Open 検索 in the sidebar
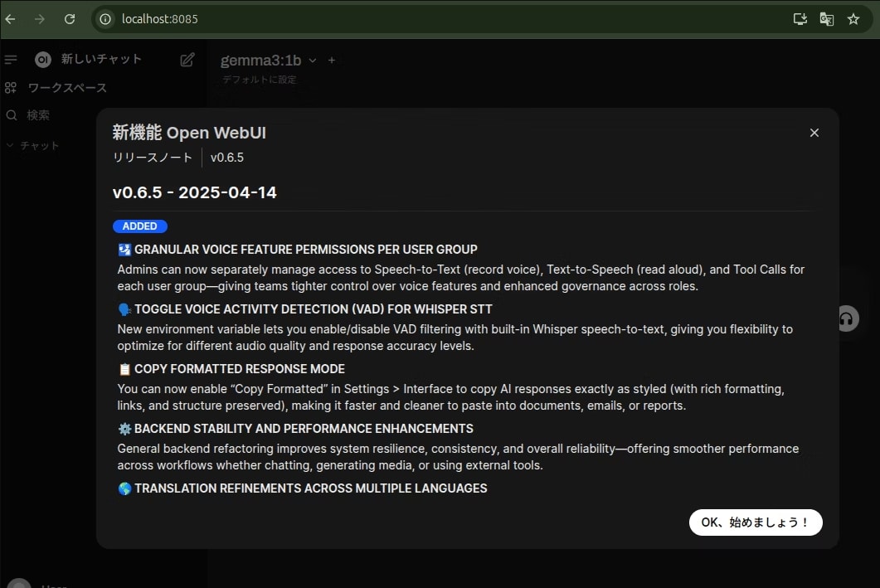The image size is (880, 588). (38, 115)
